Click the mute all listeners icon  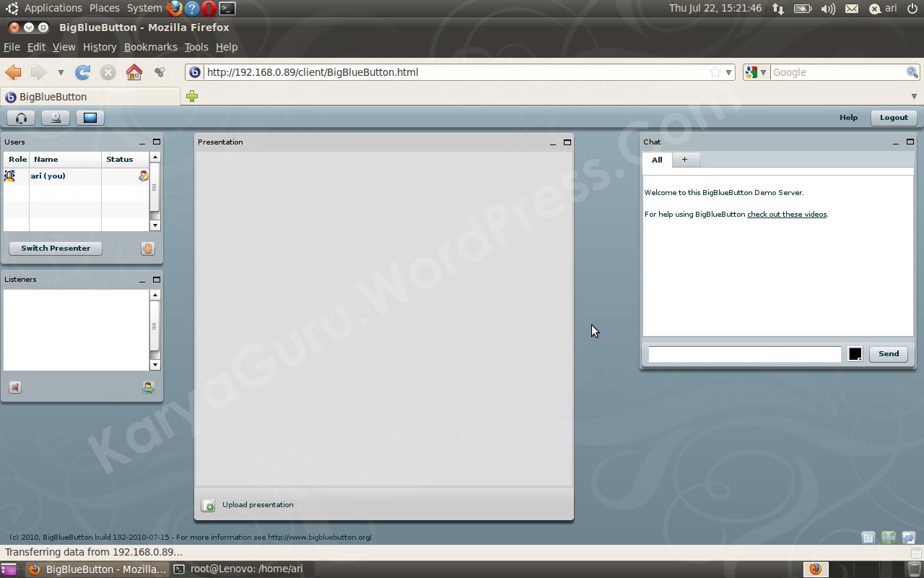click(15, 388)
